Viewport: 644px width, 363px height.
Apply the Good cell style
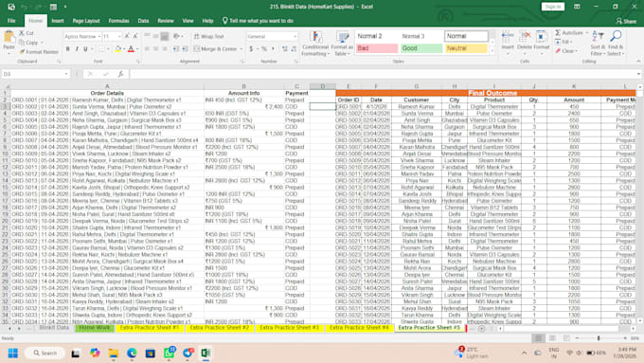tap(421, 48)
